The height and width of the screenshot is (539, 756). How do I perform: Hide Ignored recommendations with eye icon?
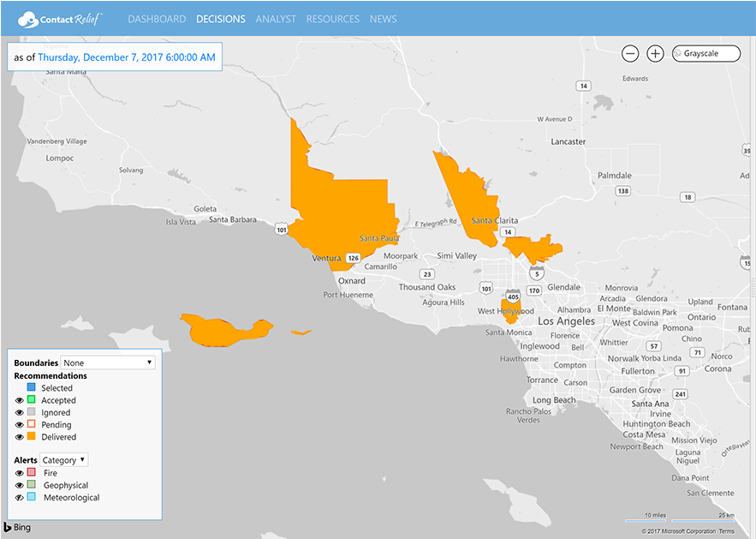[x=20, y=412]
